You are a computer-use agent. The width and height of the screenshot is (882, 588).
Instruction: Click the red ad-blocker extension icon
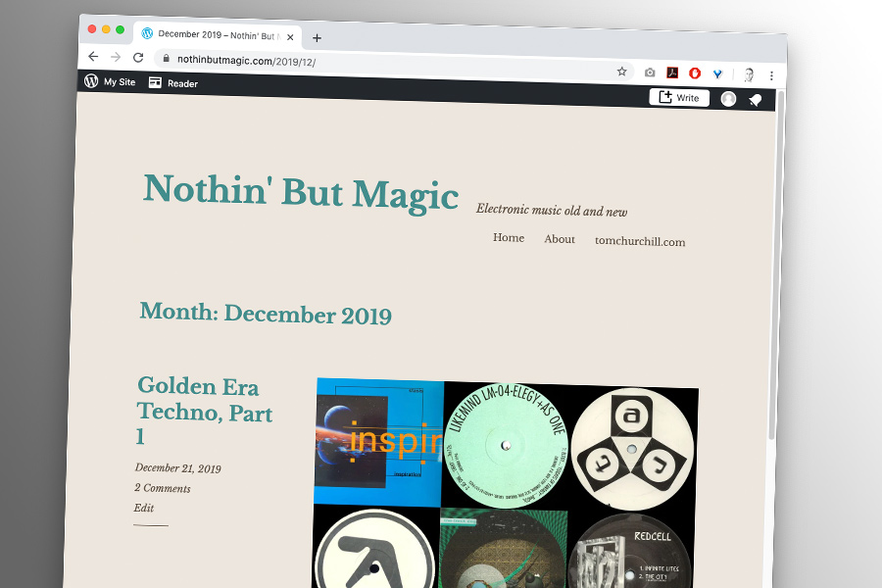click(695, 73)
